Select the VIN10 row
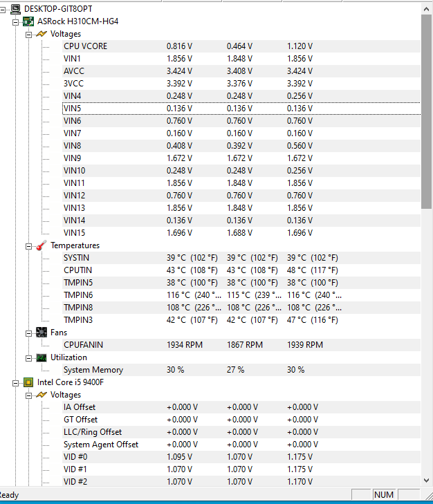The width and height of the screenshot is (433, 504). tap(241, 171)
